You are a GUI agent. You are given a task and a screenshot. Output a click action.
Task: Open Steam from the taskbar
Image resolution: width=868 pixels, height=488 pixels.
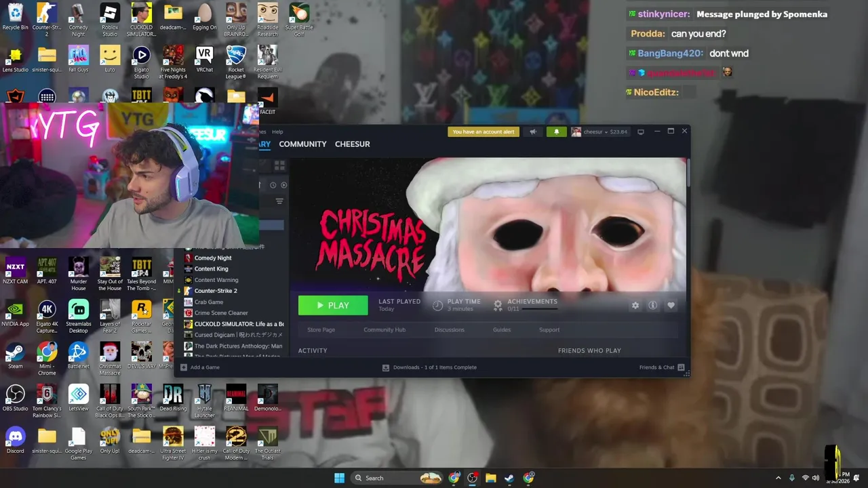(x=509, y=478)
